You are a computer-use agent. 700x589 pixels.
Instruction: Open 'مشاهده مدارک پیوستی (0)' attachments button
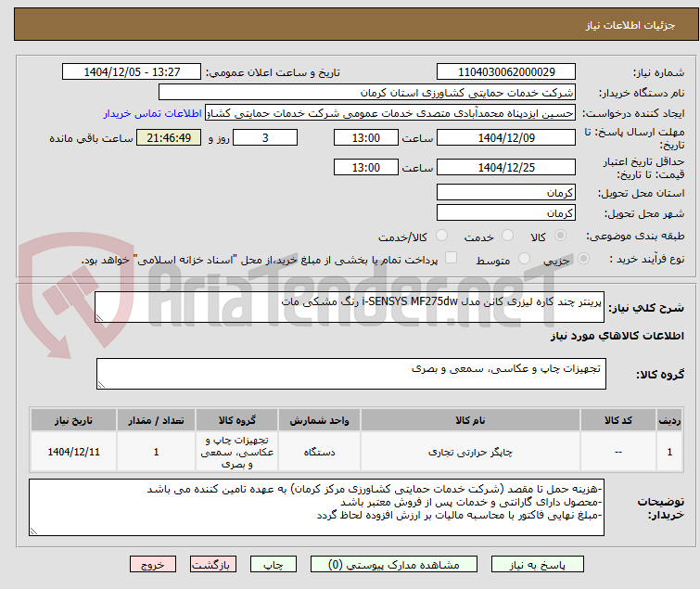point(394,565)
